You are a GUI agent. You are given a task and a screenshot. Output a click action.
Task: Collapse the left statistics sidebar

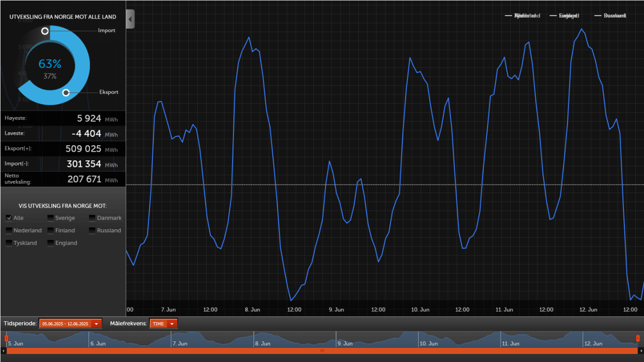point(129,19)
